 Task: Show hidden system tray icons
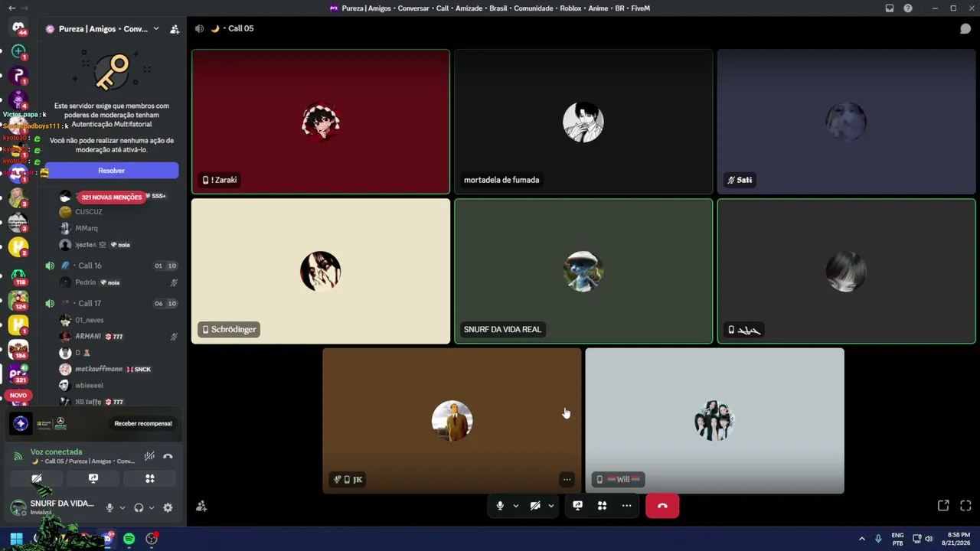click(x=861, y=539)
